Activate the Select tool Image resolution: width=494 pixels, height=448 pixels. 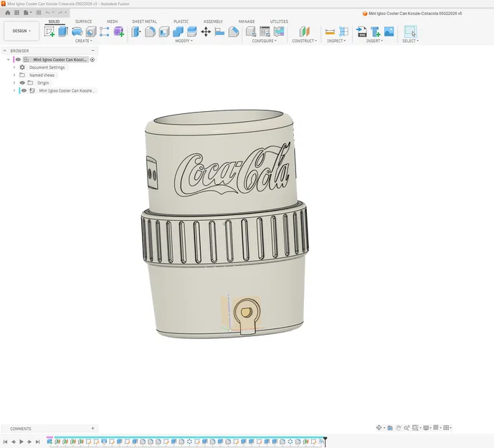click(410, 32)
